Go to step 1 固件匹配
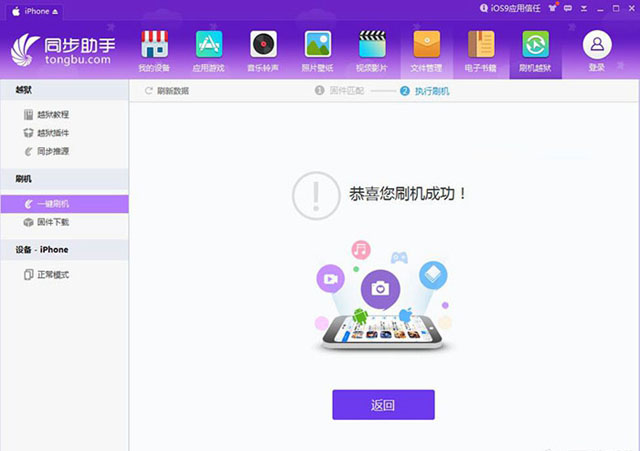 tap(339, 91)
